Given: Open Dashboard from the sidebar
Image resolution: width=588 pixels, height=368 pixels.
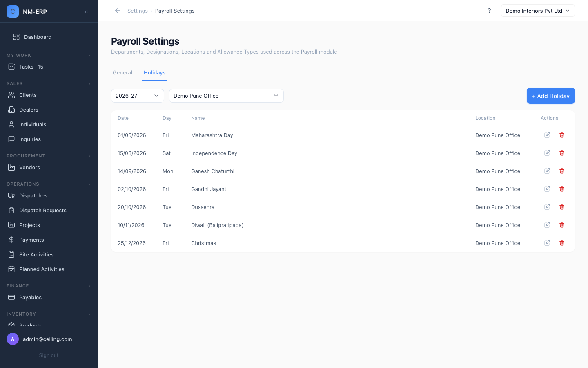Looking at the screenshot, I should pyautogui.click(x=49, y=37).
